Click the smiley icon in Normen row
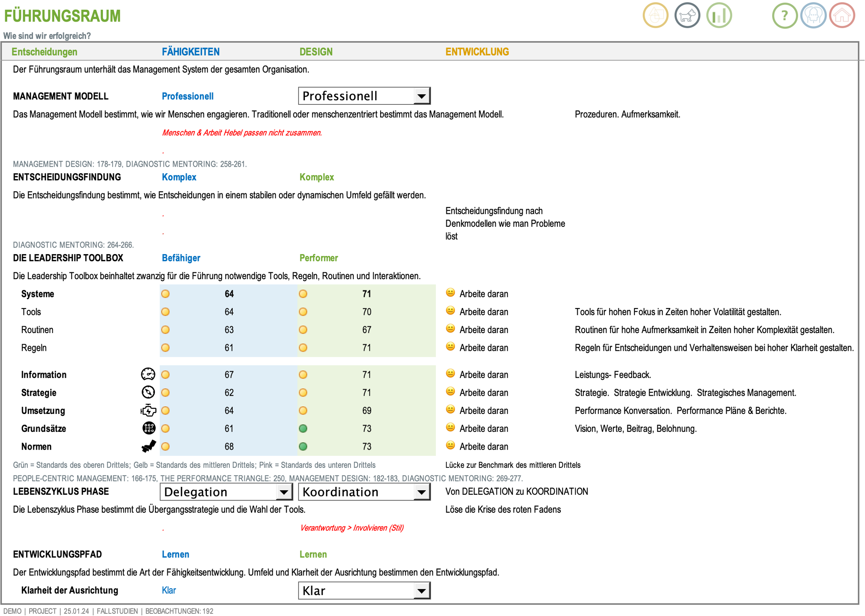 (450, 445)
